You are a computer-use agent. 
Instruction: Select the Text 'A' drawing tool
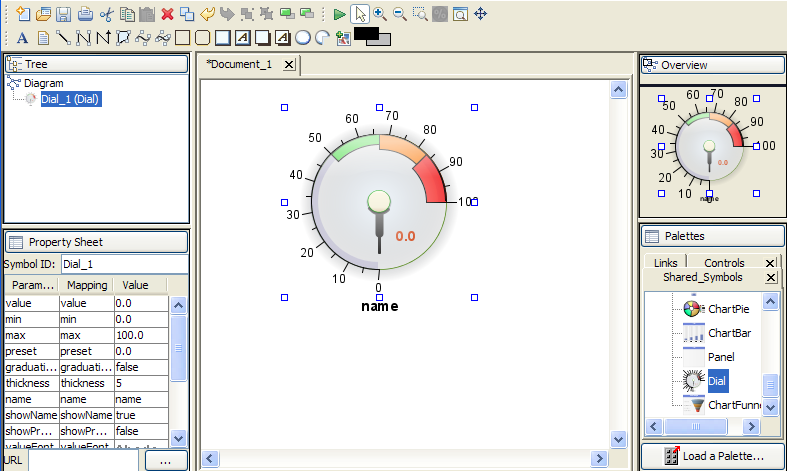click(22, 38)
